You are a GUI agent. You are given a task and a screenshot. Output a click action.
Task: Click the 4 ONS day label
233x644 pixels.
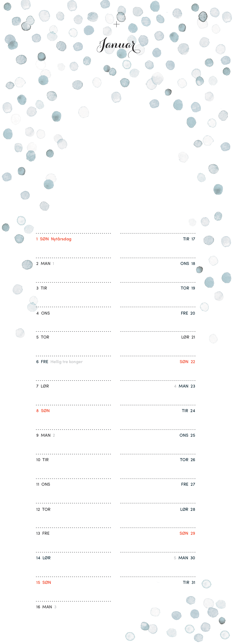pos(43,313)
